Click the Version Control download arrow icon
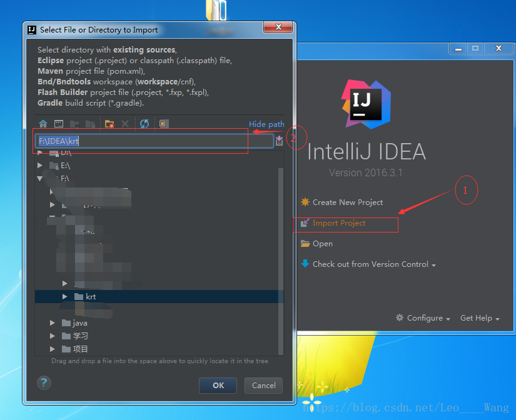 pyautogui.click(x=305, y=264)
